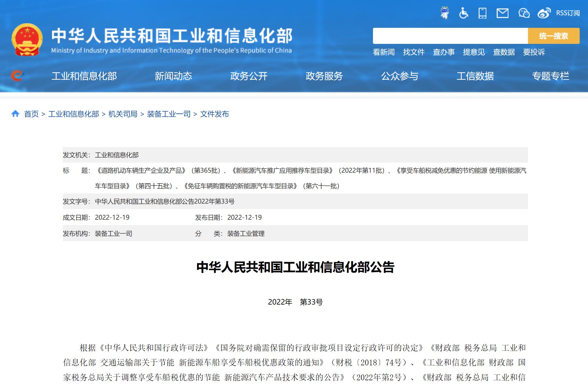
Task: Open the 工业和信息化部 navigation menu
Action: 84,76
